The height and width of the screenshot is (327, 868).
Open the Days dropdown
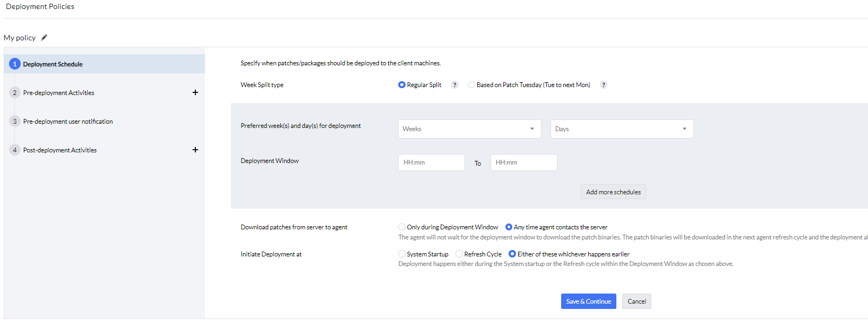tap(622, 129)
